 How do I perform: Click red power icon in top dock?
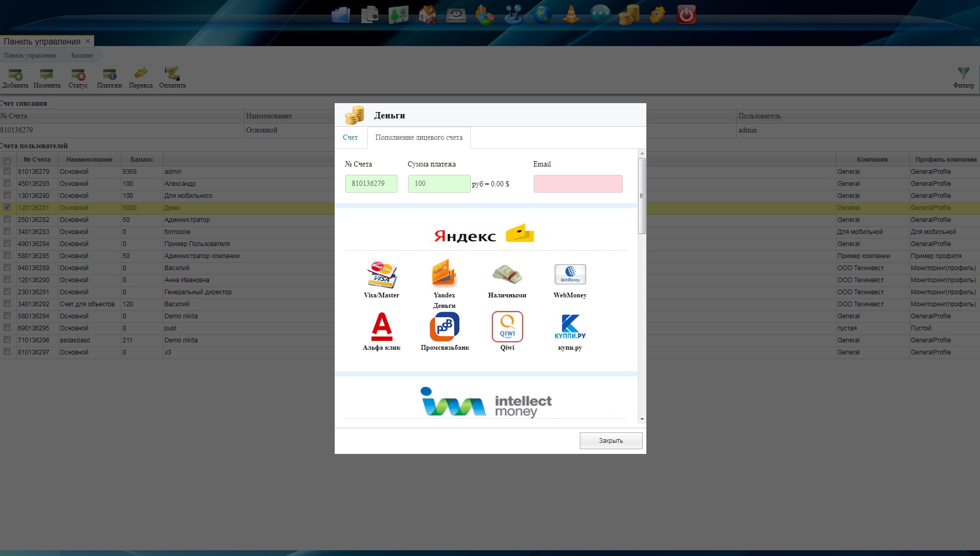686,15
